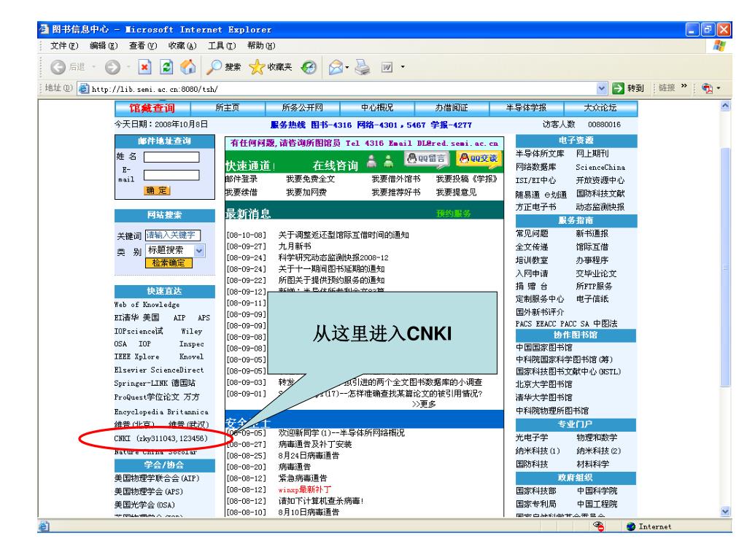Expand the address bar dropdown arrow
The width and height of the screenshot is (747, 560).
pyautogui.click(x=602, y=88)
